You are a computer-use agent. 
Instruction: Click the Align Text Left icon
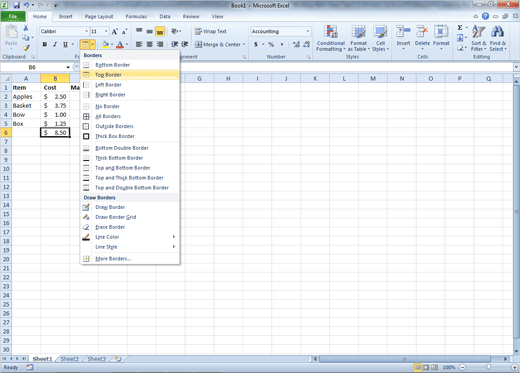point(139,44)
